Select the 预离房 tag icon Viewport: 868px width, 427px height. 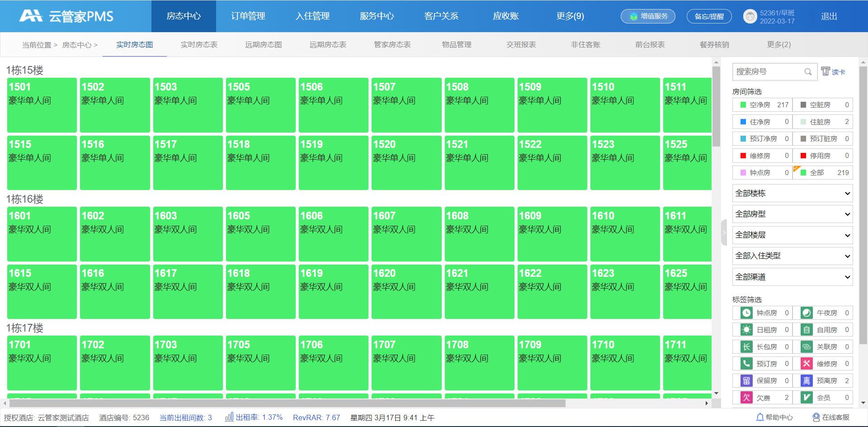click(807, 381)
